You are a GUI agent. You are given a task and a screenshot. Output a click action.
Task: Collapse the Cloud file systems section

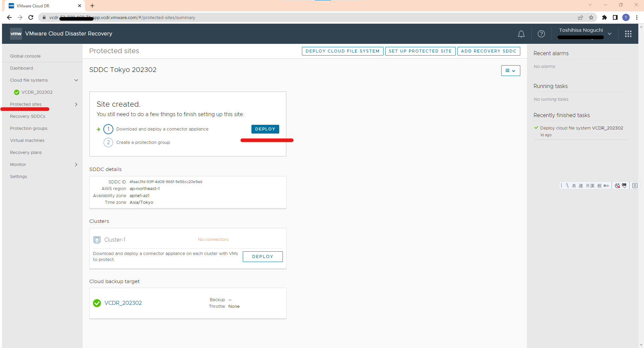76,80
